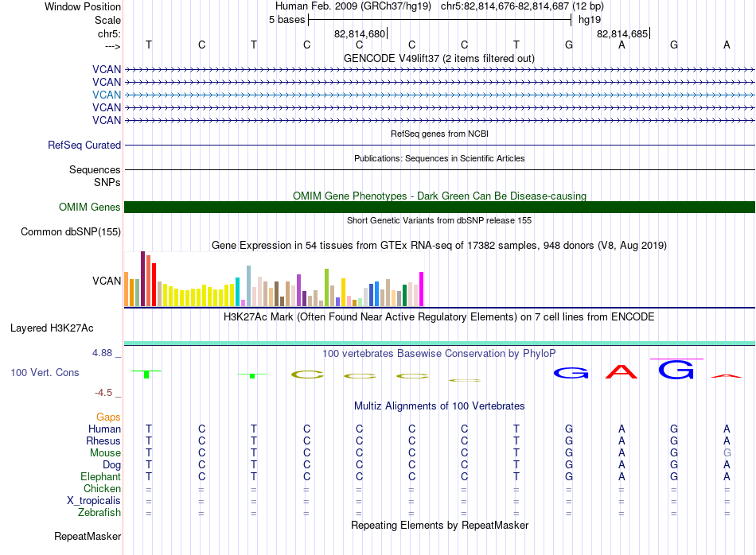The height and width of the screenshot is (555, 756).
Task: Click the Human species label
Action: pyautogui.click(x=104, y=429)
